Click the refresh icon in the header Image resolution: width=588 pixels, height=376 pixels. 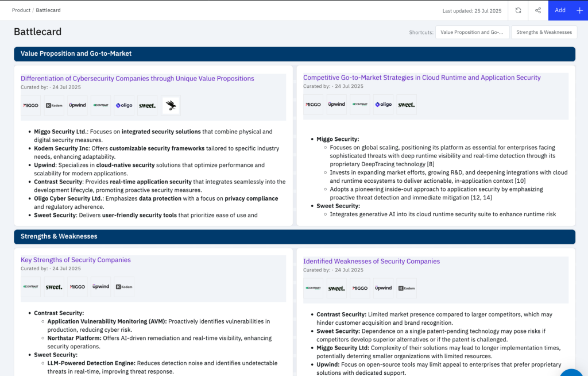pos(518,10)
